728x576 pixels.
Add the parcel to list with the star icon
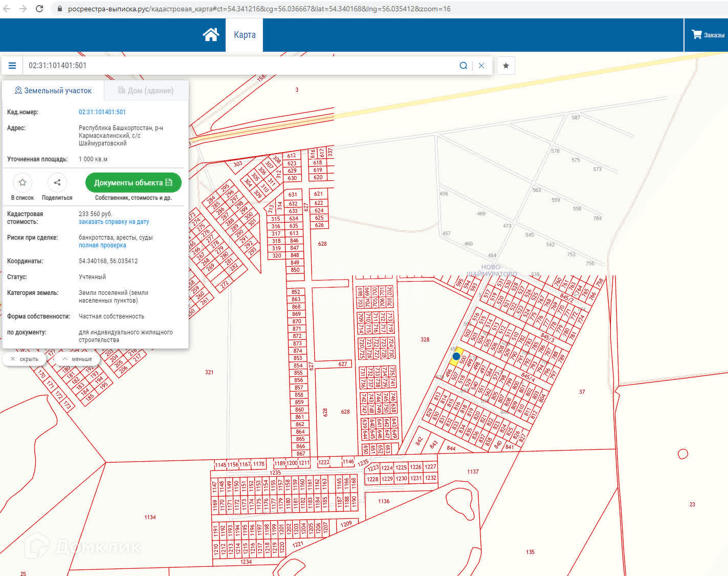23,183
